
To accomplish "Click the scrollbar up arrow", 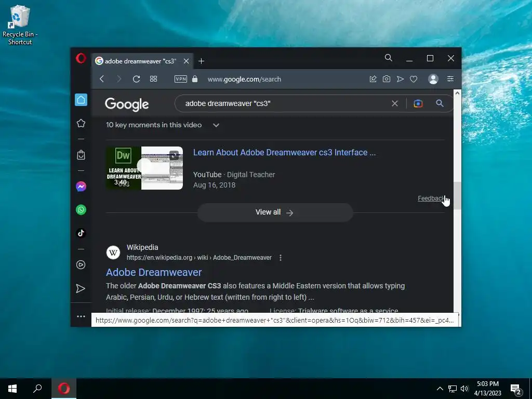I will 457,92.
